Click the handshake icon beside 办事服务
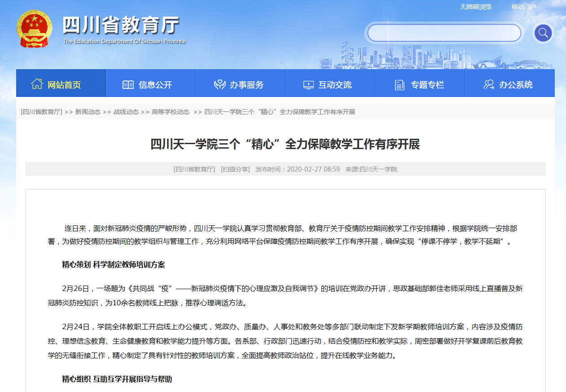 [219, 84]
